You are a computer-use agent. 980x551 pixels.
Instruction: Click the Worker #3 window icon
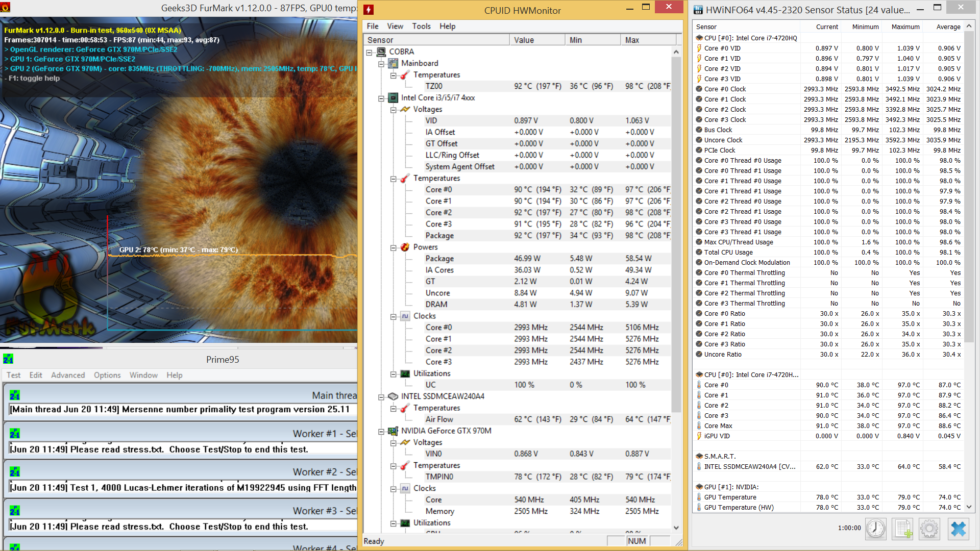point(15,511)
